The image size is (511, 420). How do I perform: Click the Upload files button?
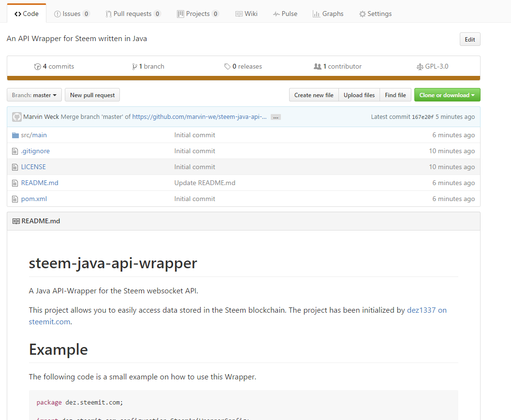[x=359, y=95]
